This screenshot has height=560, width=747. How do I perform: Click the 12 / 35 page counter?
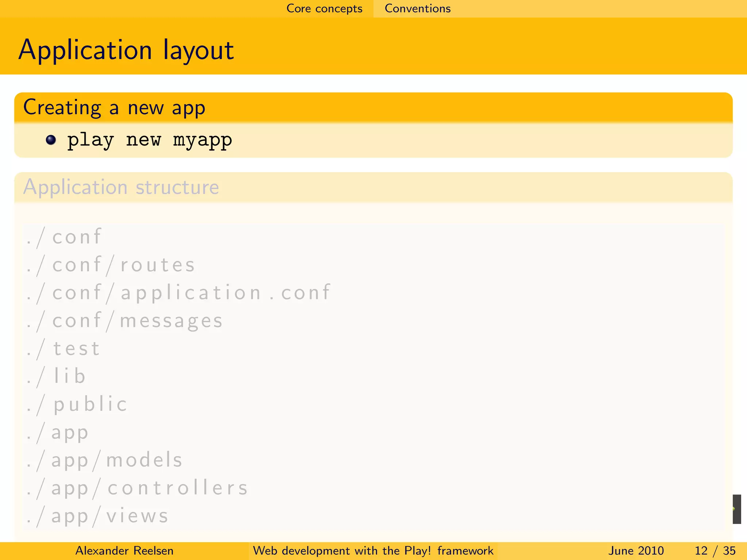(715, 551)
